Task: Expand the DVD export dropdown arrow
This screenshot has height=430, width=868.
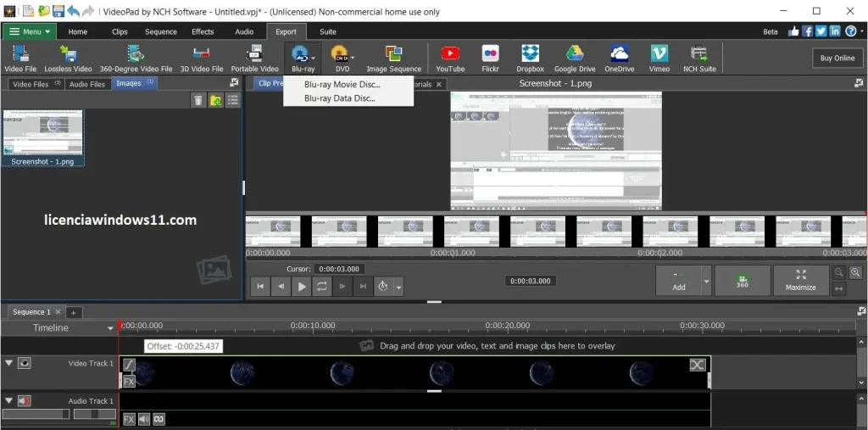Action: pos(353,58)
